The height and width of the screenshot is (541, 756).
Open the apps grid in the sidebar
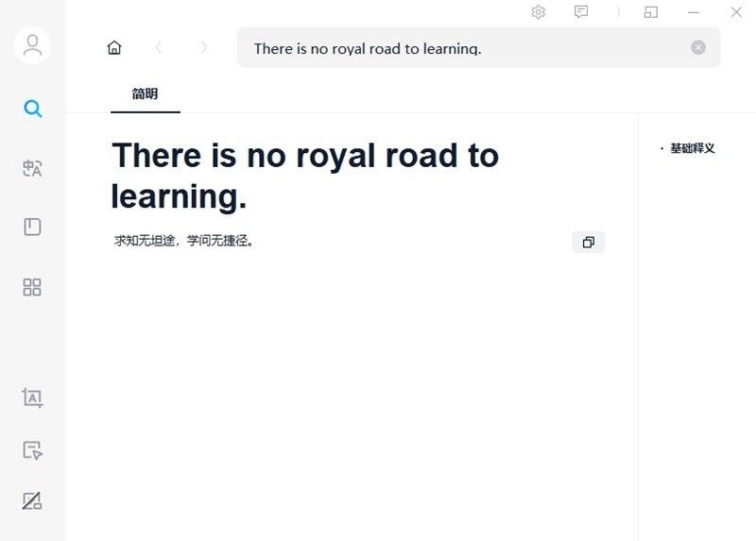(32, 287)
